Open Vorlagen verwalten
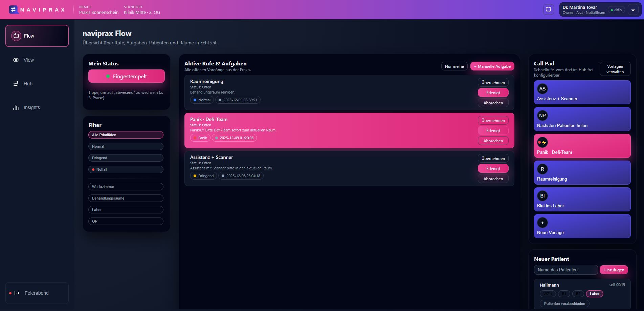This screenshot has width=644, height=311. (x=615, y=69)
